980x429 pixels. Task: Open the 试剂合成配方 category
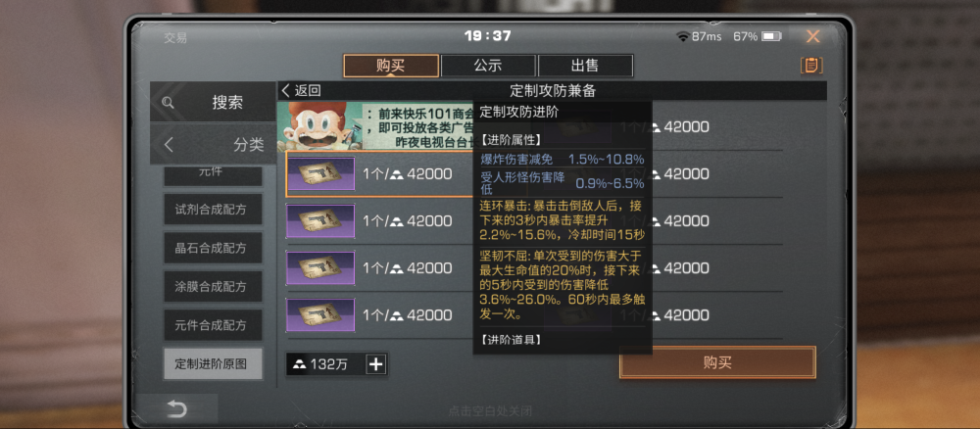point(213,210)
